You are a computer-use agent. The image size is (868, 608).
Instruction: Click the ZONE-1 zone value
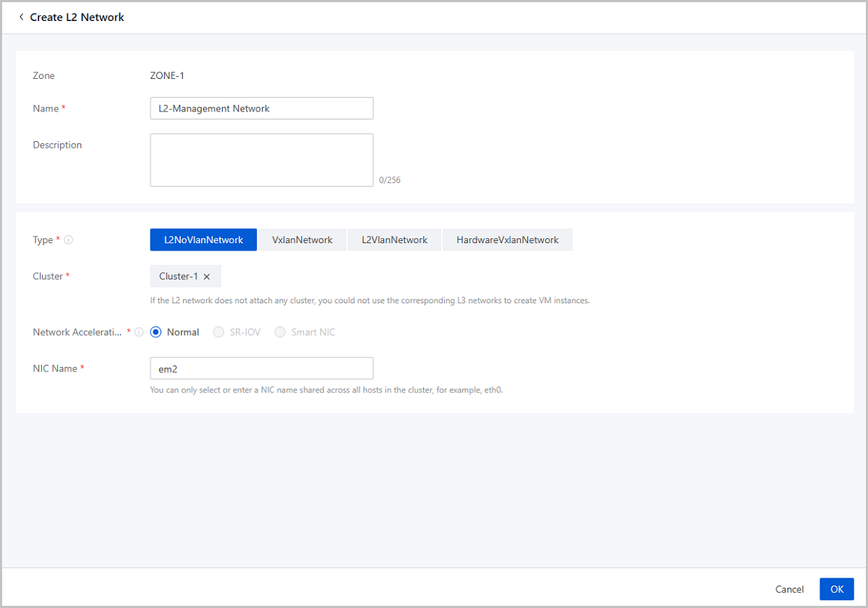167,75
